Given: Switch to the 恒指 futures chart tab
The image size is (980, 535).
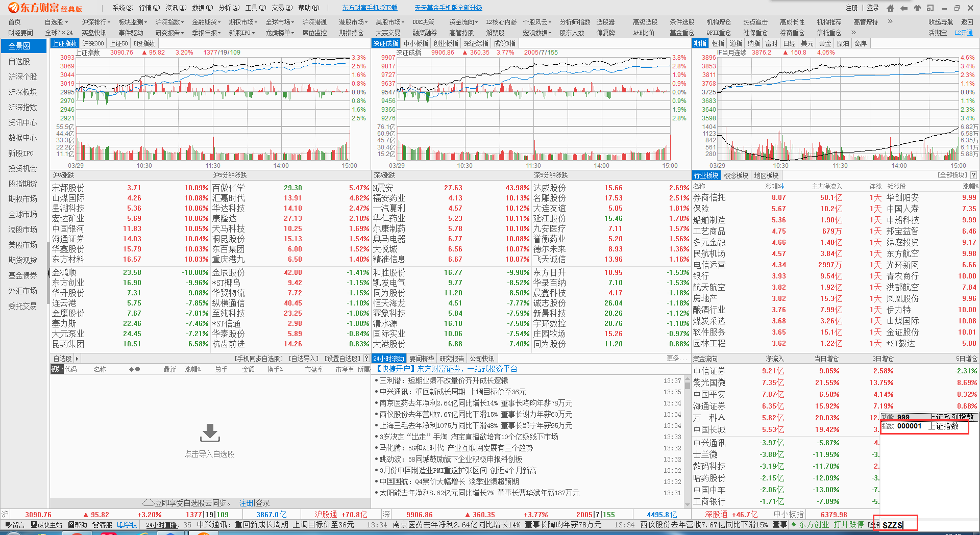Looking at the screenshot, I should pos(718,43).
